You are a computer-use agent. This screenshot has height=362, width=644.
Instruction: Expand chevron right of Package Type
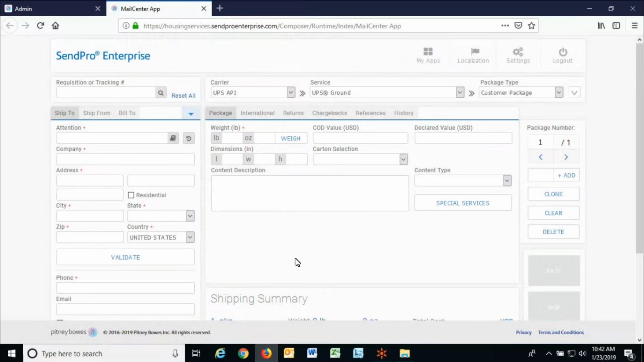coord(574,93)
